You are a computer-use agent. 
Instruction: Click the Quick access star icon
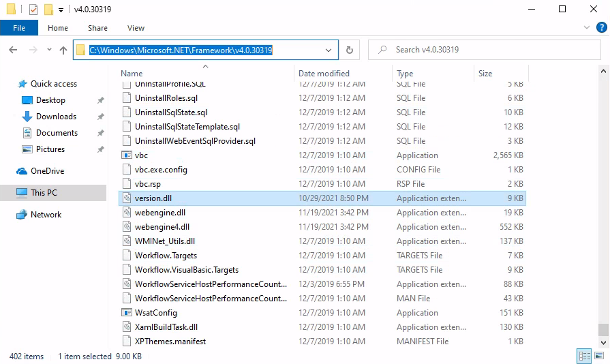click(x=22, y=84)
